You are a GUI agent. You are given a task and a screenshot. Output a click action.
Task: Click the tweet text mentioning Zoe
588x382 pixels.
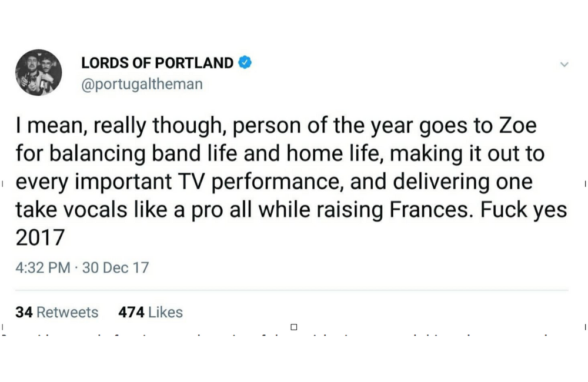pos(292,182)
